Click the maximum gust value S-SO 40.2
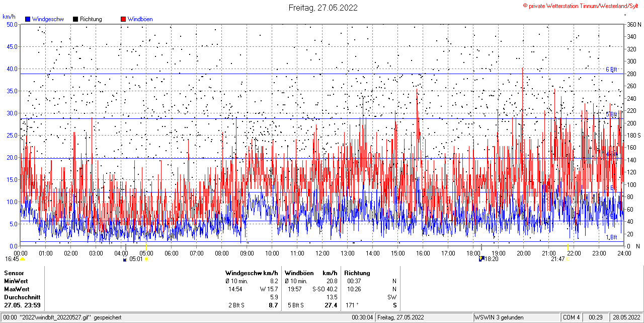Viewport: 644px width, 323px height. click(325, 289)
